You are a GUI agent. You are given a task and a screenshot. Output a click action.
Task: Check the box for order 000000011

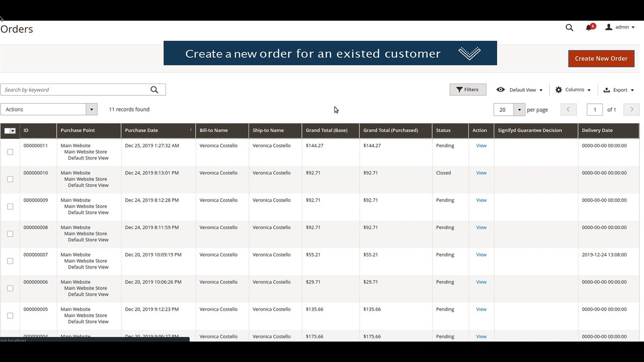pyautogui.click(x=10, y=152)
